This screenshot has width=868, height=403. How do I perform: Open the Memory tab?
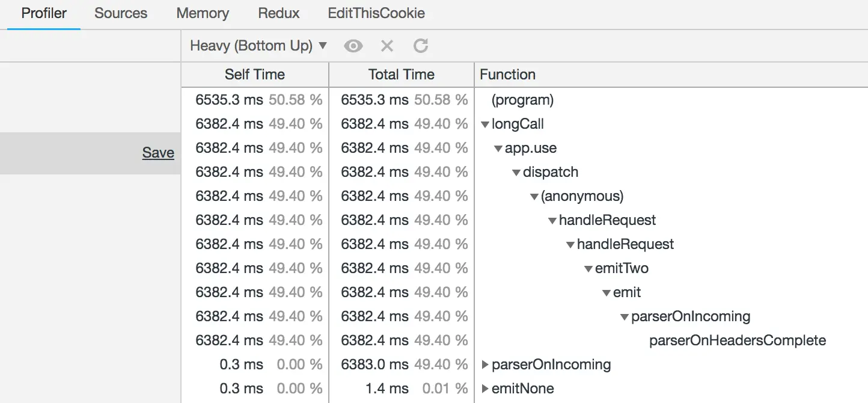tap(203, 13)
